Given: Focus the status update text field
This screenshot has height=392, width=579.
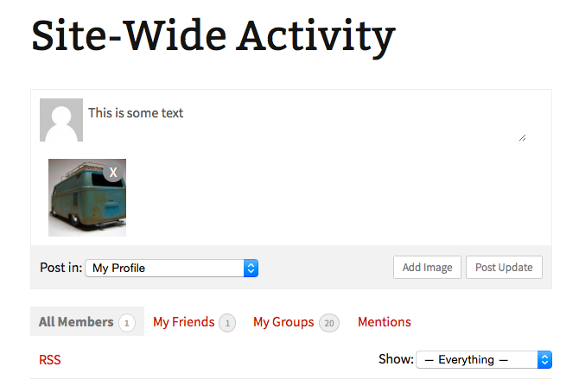Looking at the screenshot, I should [302, 120].
